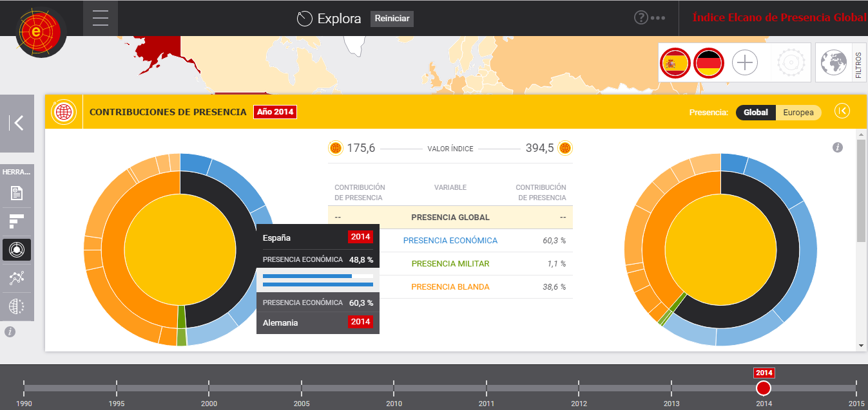This screenshot has height=410, width=868.
Task: Click Germany's 1,1 % military contribution value
Action: 557,264
